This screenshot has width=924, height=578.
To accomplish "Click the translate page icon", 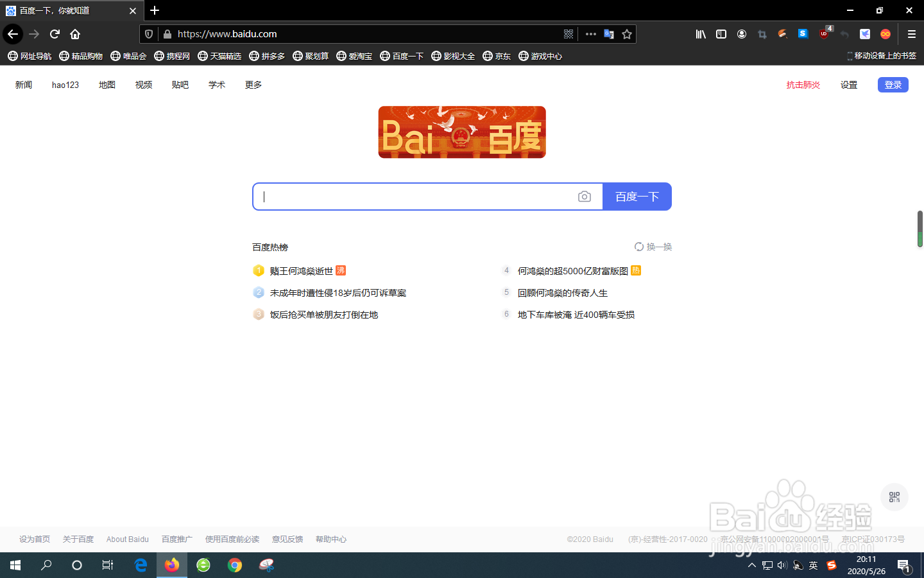I will point(609,34).
